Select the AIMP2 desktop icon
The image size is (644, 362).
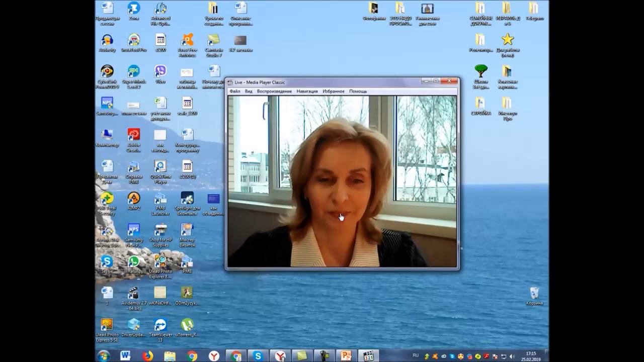(x=134, y=201)
